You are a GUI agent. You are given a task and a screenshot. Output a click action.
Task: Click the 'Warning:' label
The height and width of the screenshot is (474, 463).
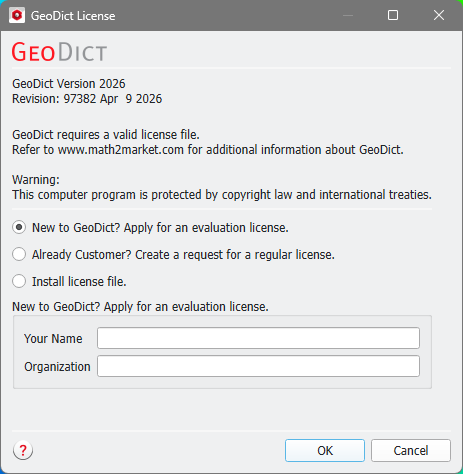(36, 180)
